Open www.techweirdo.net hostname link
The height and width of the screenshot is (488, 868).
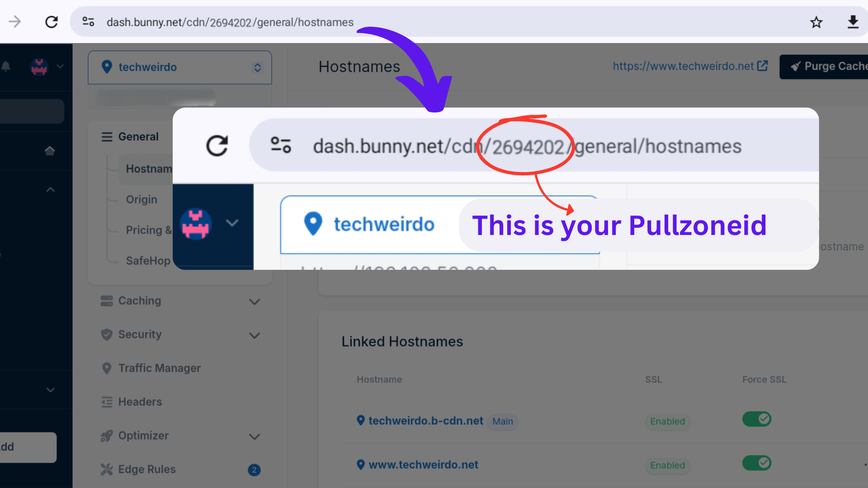[423, 465]
